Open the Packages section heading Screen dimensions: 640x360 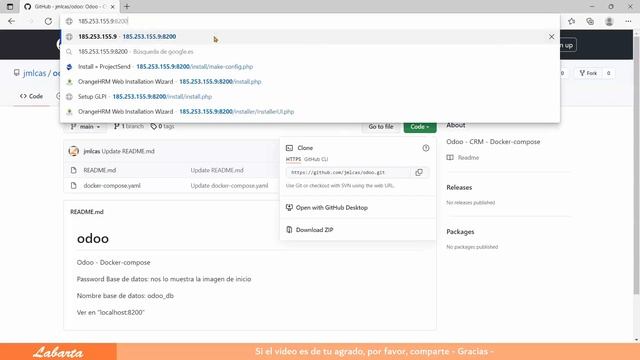point(460,232)
